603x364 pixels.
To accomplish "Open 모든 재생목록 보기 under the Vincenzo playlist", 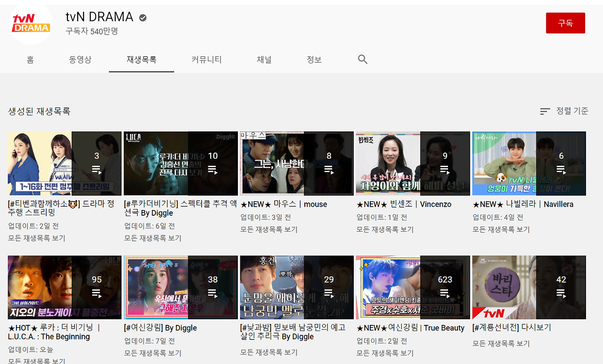I will 384,229.
